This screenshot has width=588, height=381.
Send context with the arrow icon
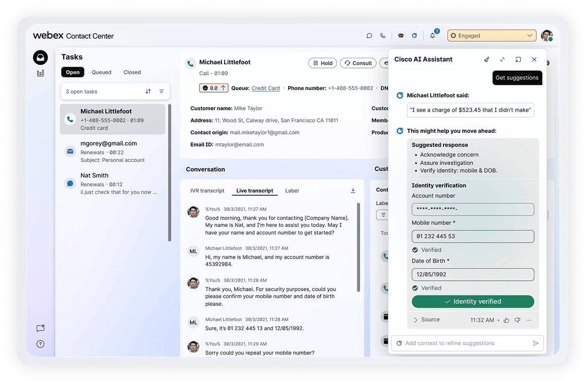(536, 343)
